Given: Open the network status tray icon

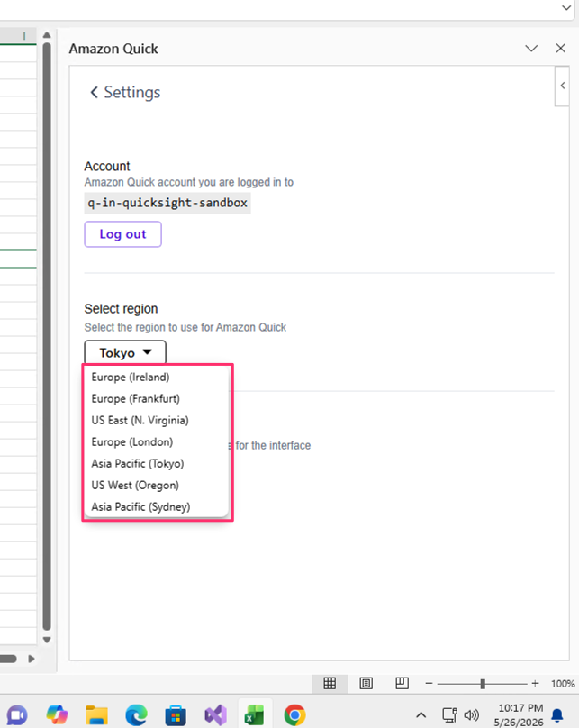Looking at the screenshot, I should 449,715.
